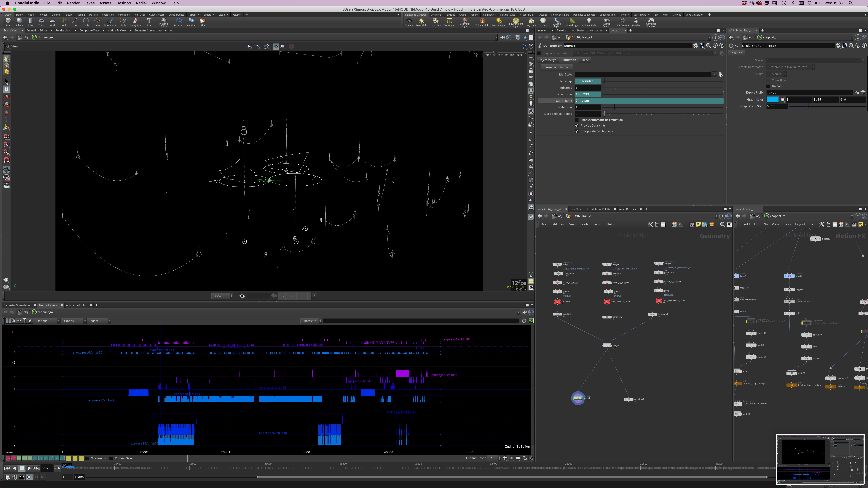Add a Portal Light from the shelf

pyautogui.click(x=572, y=22)
